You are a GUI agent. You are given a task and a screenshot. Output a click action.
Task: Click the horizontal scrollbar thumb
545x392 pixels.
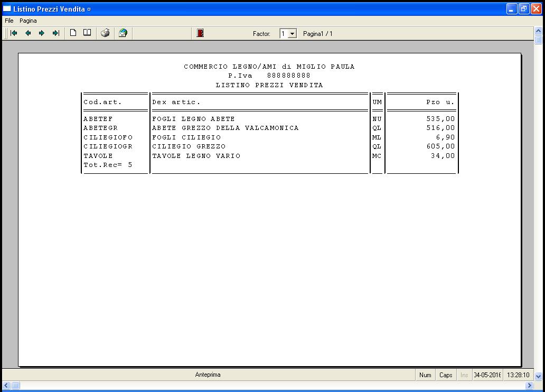pos(16,385)
